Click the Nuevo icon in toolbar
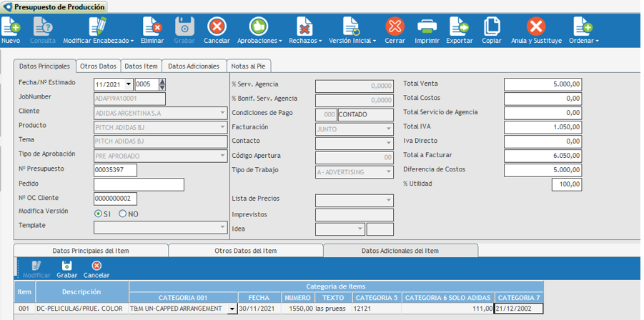The height and width of the screenshot is (320, 644). 11,26
